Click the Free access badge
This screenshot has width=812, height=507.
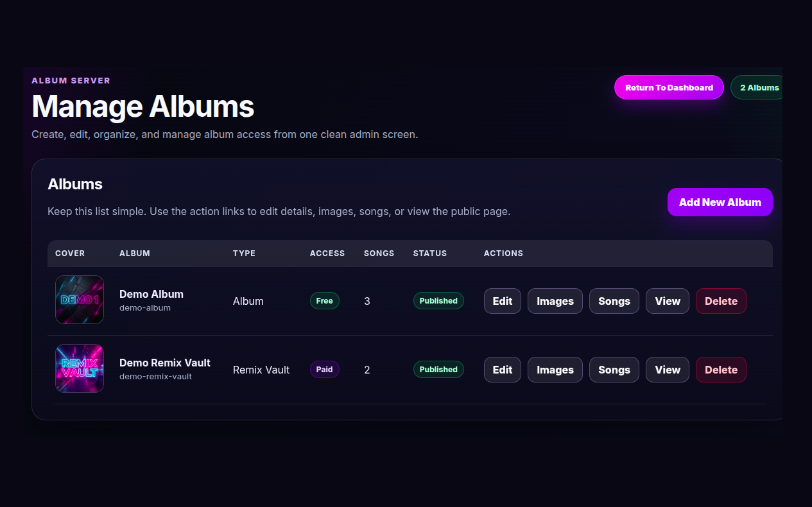pyautogui.click(x=324, y=301)
